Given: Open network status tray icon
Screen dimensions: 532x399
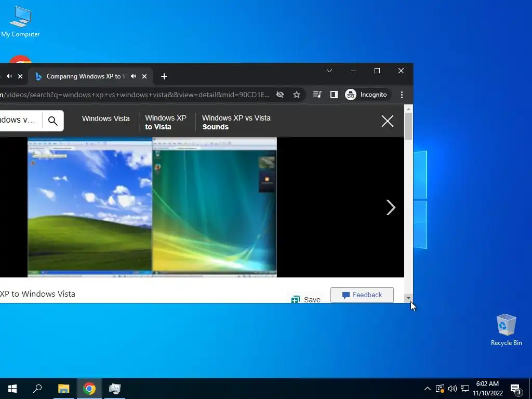Looking at the screenshot, I should point(465,389).
